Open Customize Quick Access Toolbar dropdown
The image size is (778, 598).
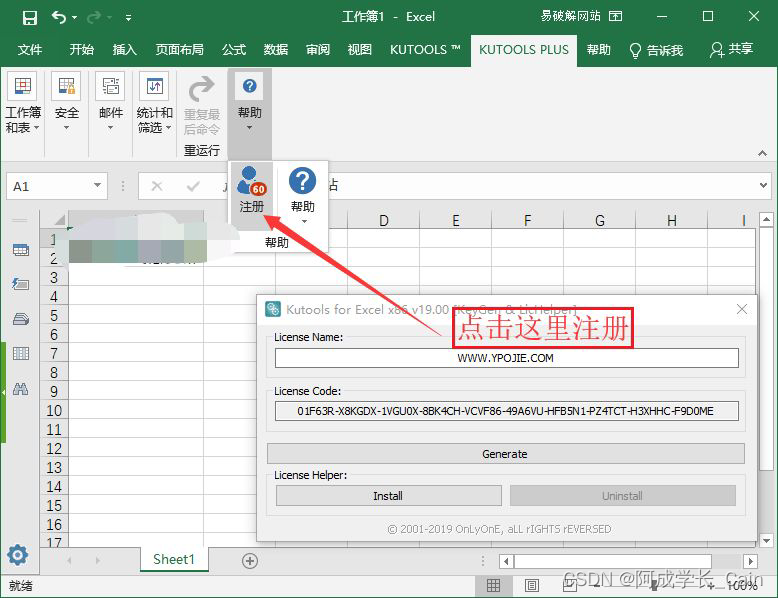tap(129, 18)
